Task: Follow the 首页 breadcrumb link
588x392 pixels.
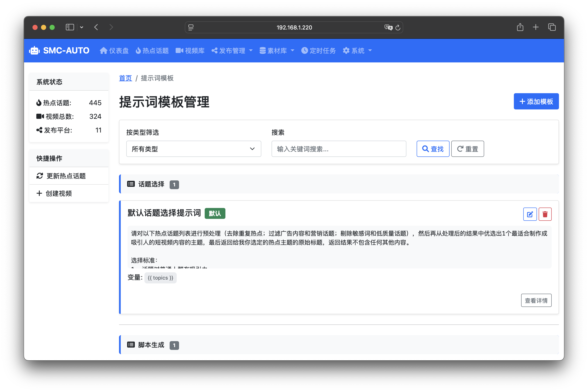Action: click(125, 78)
